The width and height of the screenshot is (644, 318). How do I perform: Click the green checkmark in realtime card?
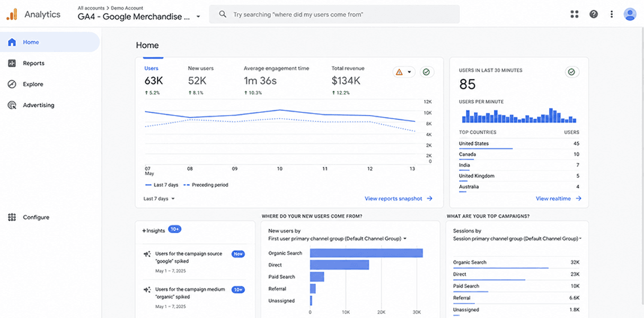[x=571, y=72]
